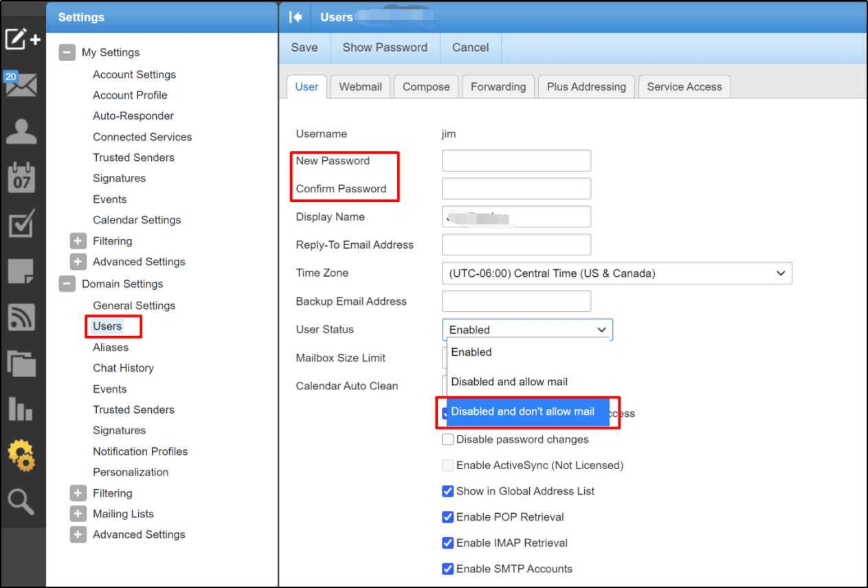Click the Confirm Password field

click(x=516, y=189)
